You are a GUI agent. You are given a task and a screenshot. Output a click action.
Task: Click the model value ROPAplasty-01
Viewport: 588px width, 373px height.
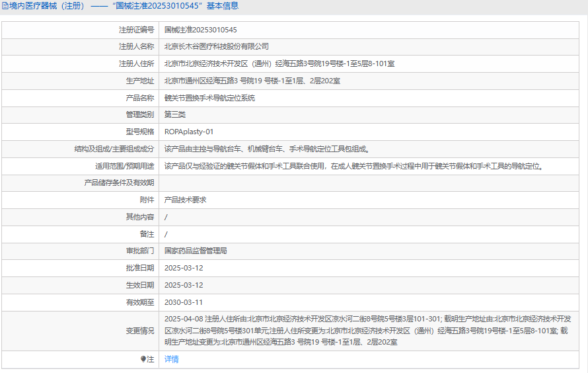click(189, 132)
